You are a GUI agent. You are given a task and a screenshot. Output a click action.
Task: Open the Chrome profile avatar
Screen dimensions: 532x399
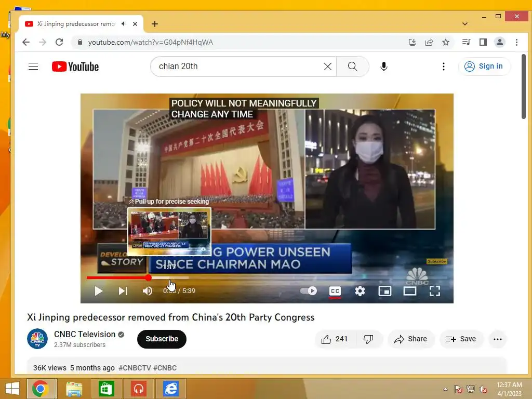click(500, 42)
